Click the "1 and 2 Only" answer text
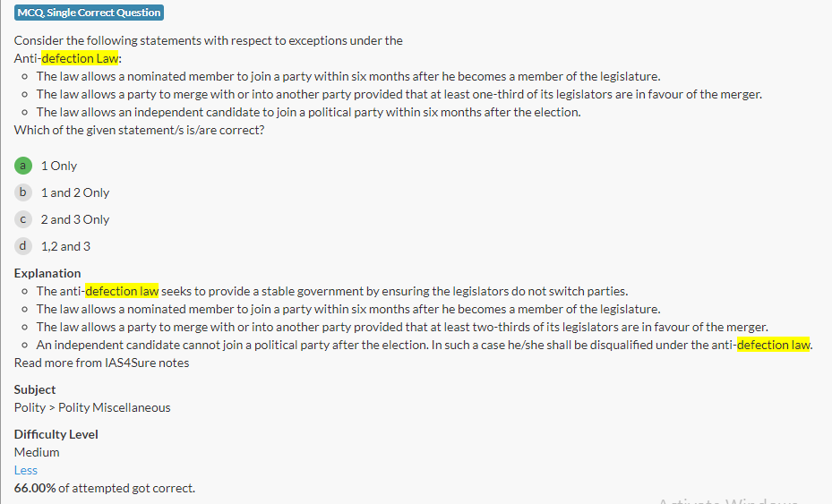832x504 pixels. pyautogui.click(x=75, y=192)
